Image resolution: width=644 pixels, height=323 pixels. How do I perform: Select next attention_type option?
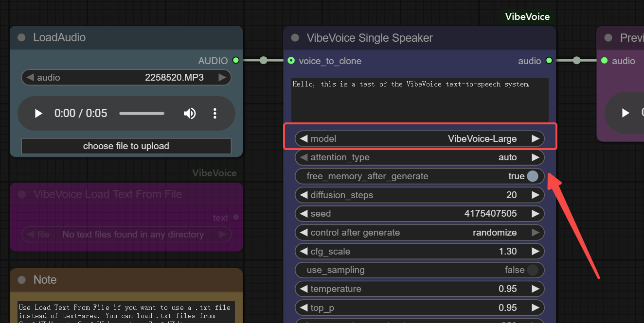coord(536,157)
